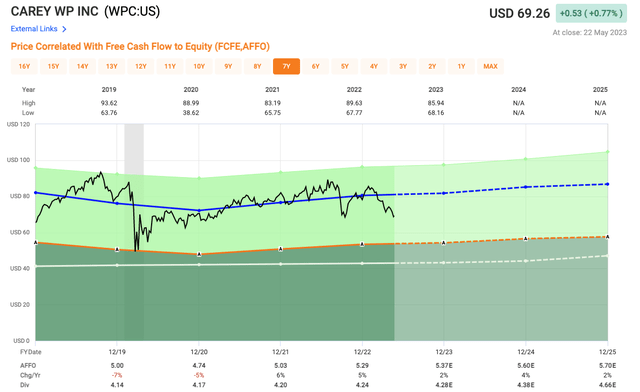The height and width of the screenshot is (392, 640).
Task: Select the 2Y time range
Action: tap(432, 66)
